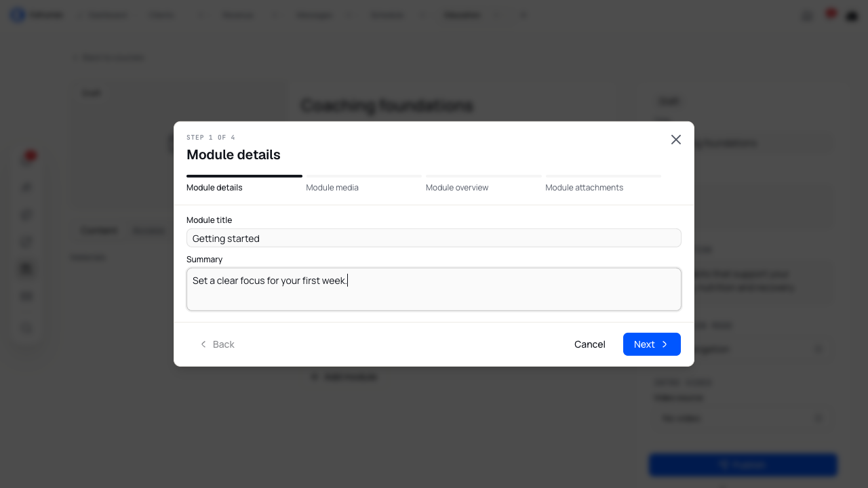Screen dimensions: 868x488
Task: Click the bold 'Module details' dialog heading
Action: (x=233, y=155)
